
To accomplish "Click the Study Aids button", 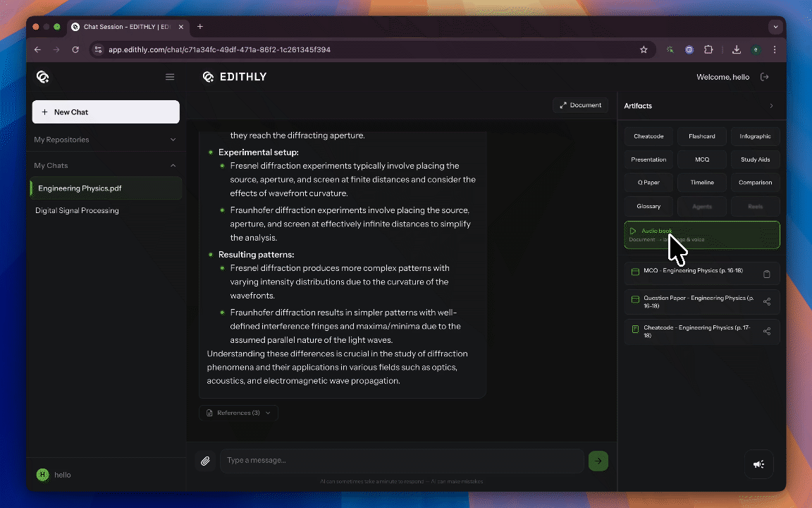I will (755, 159).
